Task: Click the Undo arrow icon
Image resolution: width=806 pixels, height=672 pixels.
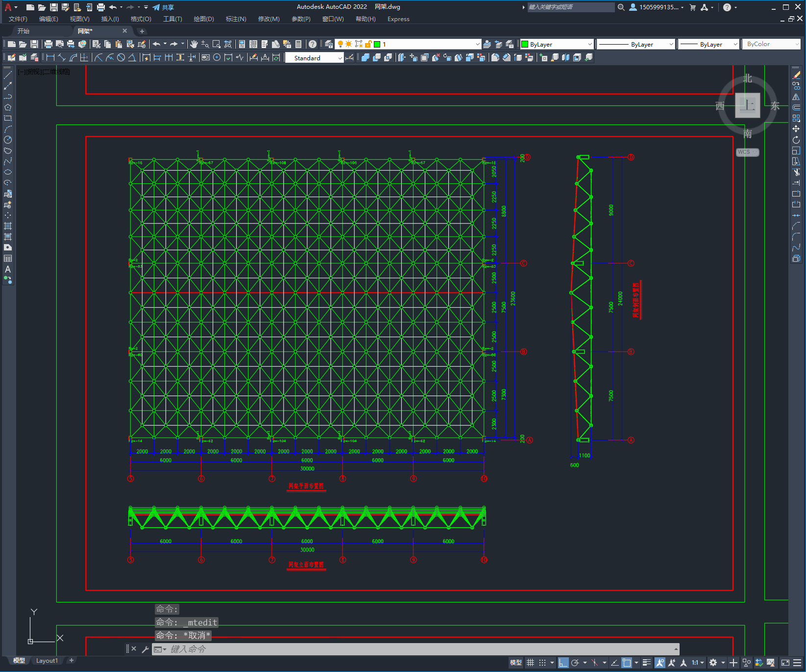Action: pyautogui.click(x=156, y=44)
